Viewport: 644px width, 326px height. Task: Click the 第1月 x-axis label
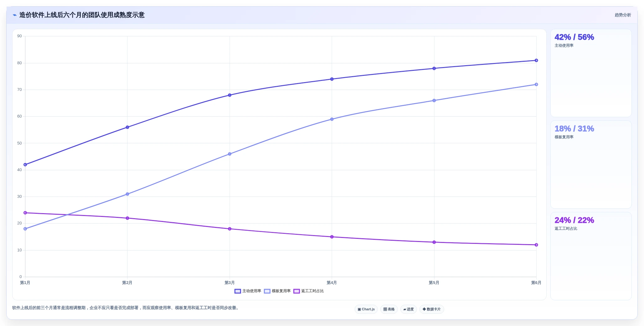point(25,283)
